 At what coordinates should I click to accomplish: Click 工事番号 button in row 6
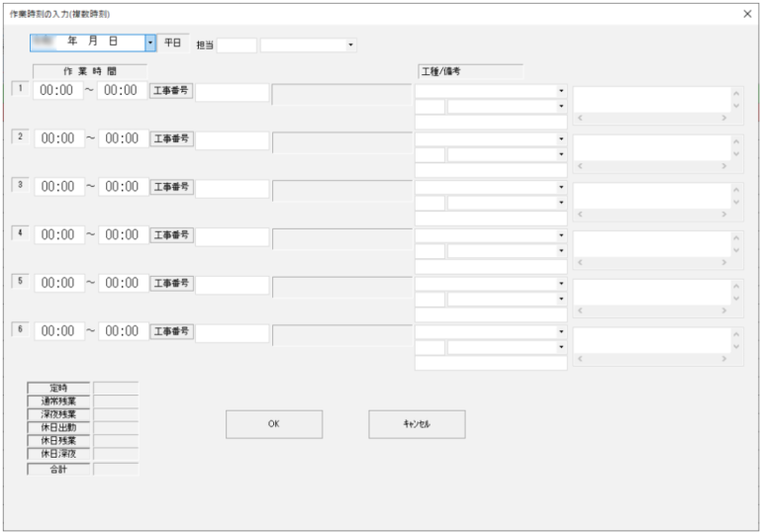(x=171, y=331)
